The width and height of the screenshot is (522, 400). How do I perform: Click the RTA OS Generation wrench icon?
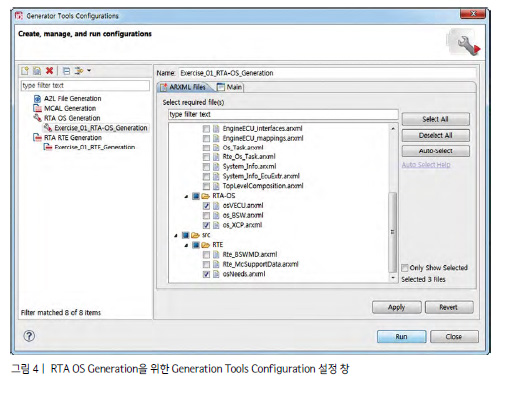tap(37, 118)
